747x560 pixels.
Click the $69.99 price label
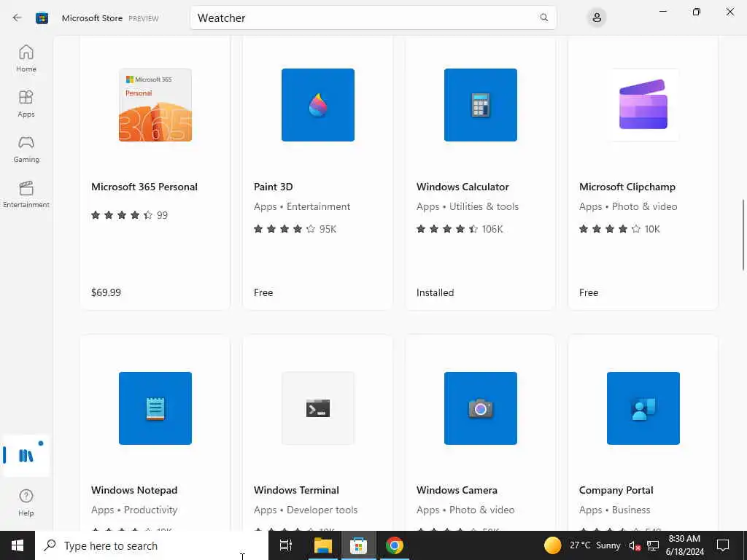[x=106, y=292]
